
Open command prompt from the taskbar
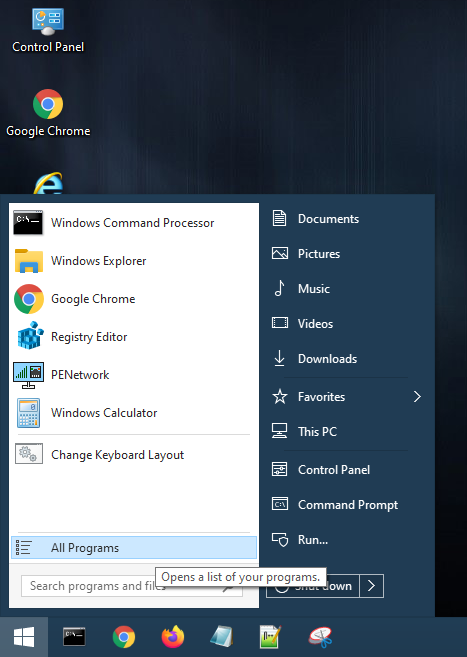(74, 637)
